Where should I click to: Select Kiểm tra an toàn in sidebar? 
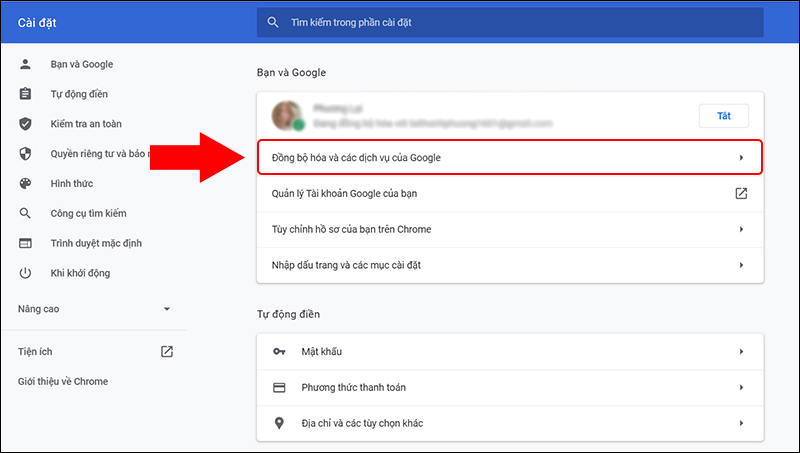pyautogui.click(x=86, y=124)
